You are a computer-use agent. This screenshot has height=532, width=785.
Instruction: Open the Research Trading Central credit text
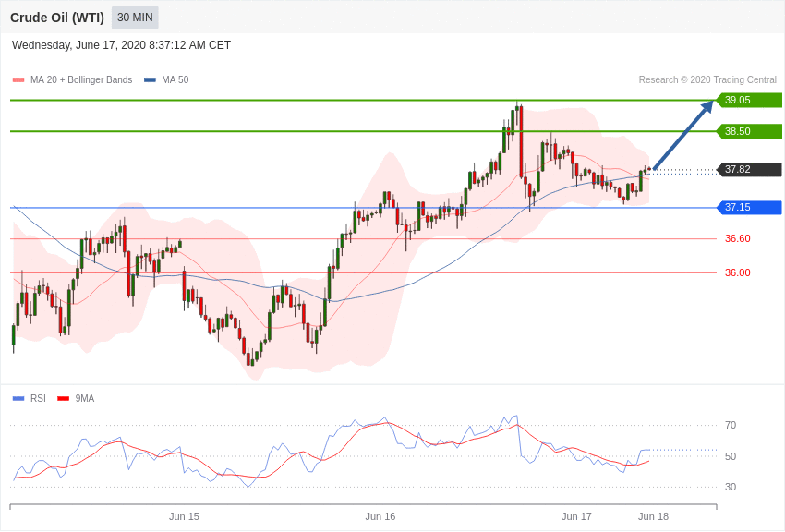[707, 80]
